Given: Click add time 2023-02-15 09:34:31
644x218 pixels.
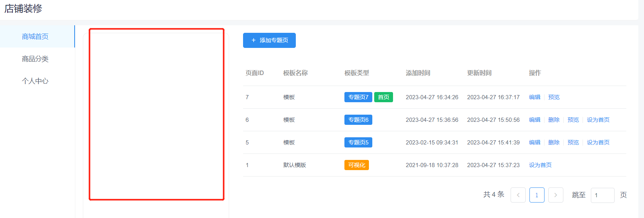Looking at the screenshot, I should coord(432,143).
